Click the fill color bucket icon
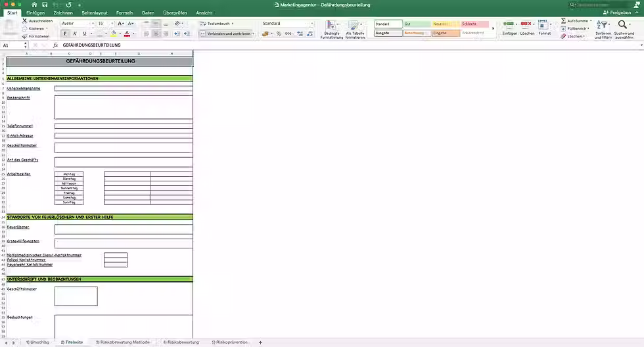 coord(114,34)
